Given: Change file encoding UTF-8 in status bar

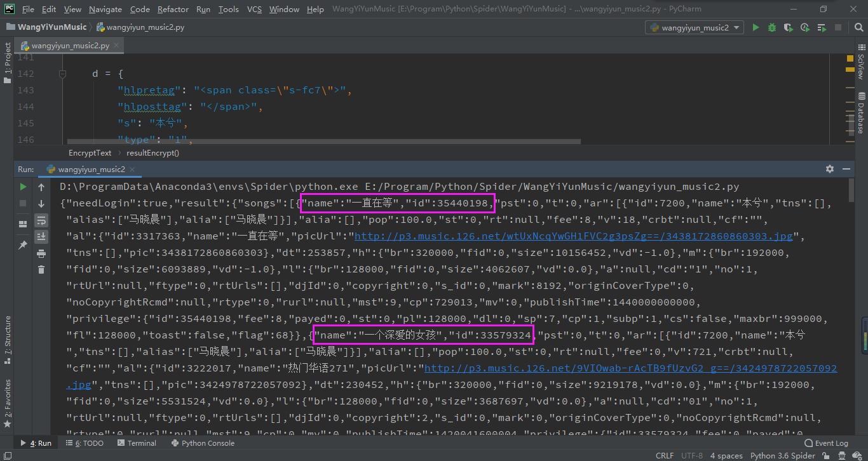Looking at the screenshot, I should pos(692,455).
